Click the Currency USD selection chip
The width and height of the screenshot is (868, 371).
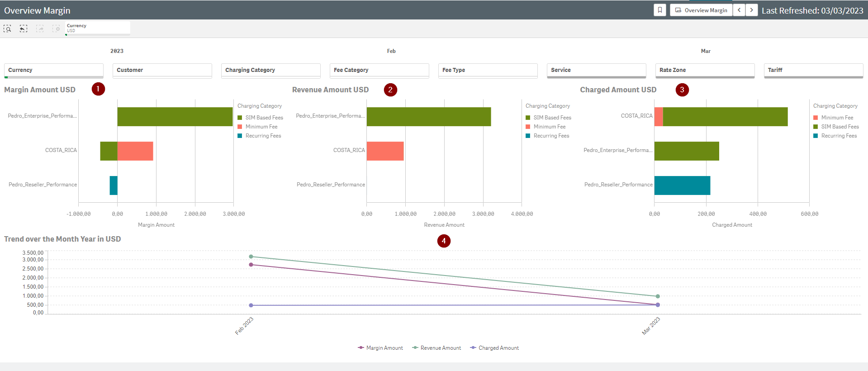pyautogui.click(x=97, y=28)
